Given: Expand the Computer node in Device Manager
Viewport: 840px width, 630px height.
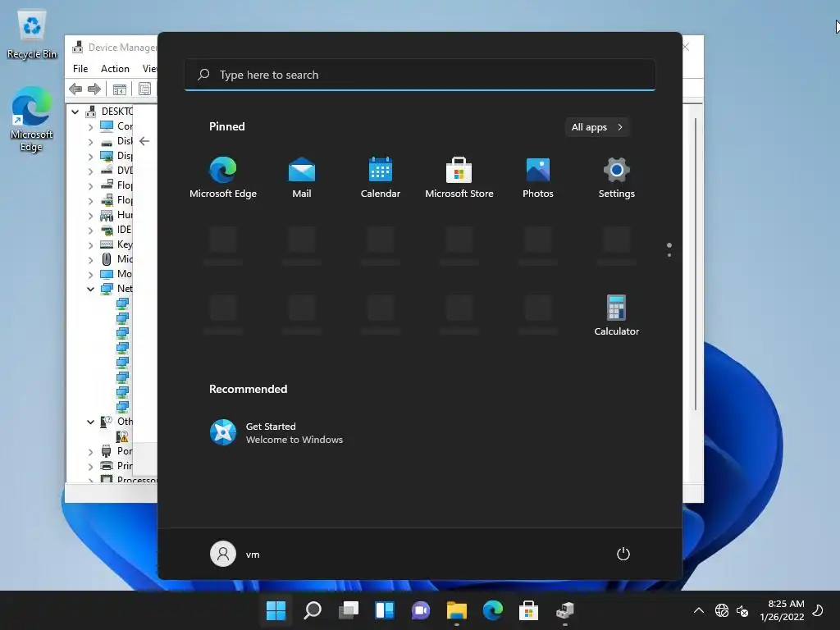Looking at the screenshot, I should click(x=90, y=127).
